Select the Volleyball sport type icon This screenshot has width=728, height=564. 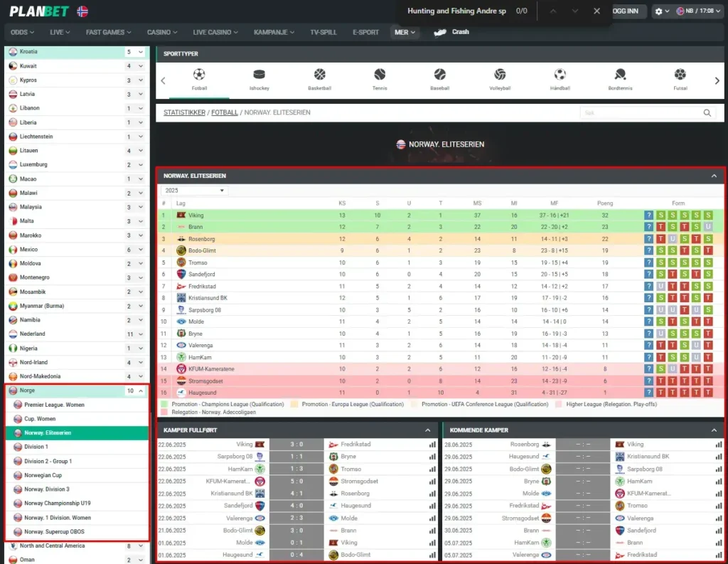(x=500, y=75)
